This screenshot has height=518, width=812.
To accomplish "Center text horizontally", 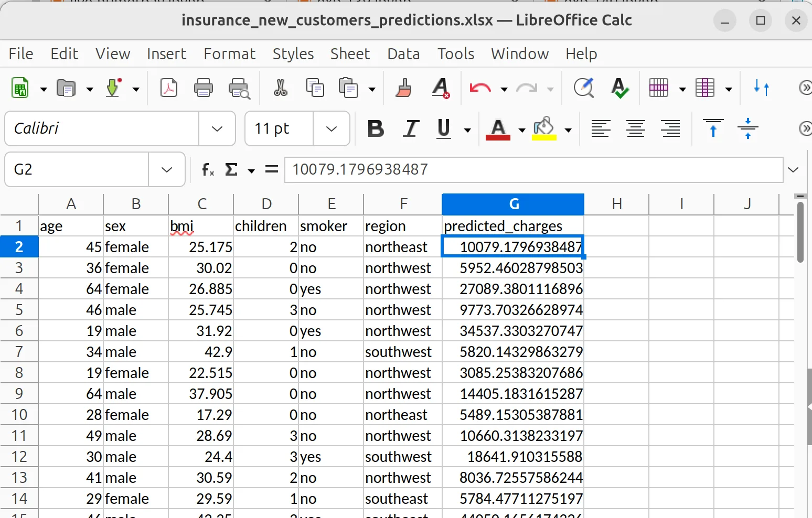I will click(636, 128).
